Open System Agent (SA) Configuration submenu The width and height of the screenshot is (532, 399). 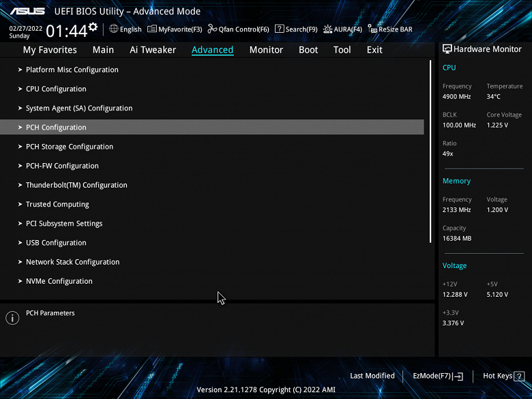tap(212, 108)
